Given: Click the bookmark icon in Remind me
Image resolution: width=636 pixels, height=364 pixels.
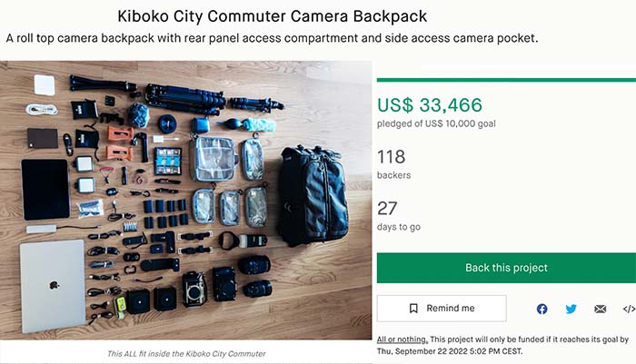Looking at the screenshot, I should [413, 309].
